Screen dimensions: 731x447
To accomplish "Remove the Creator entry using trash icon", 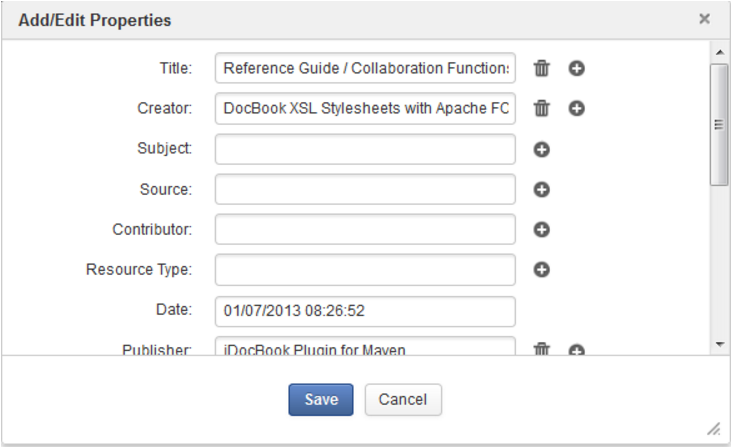I will tap(541, 108).
